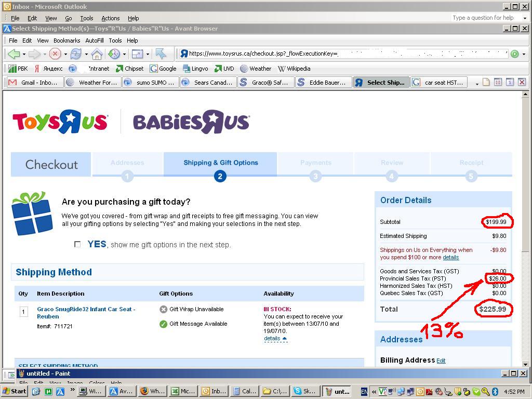
Task: Open the History button dropdown arrow
Action: pyautogui.click(x=124, y=54)
